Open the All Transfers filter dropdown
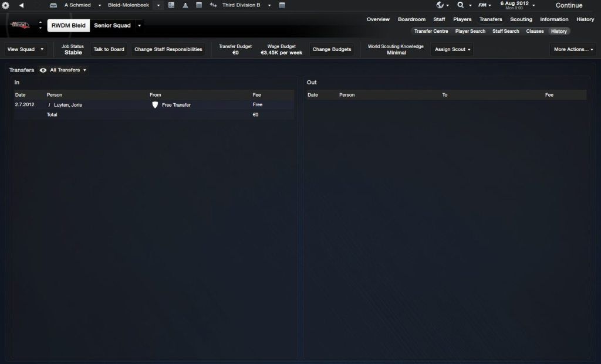Image resolution: width=601 pixels, height=364 pixels. [x=68, y=70]
